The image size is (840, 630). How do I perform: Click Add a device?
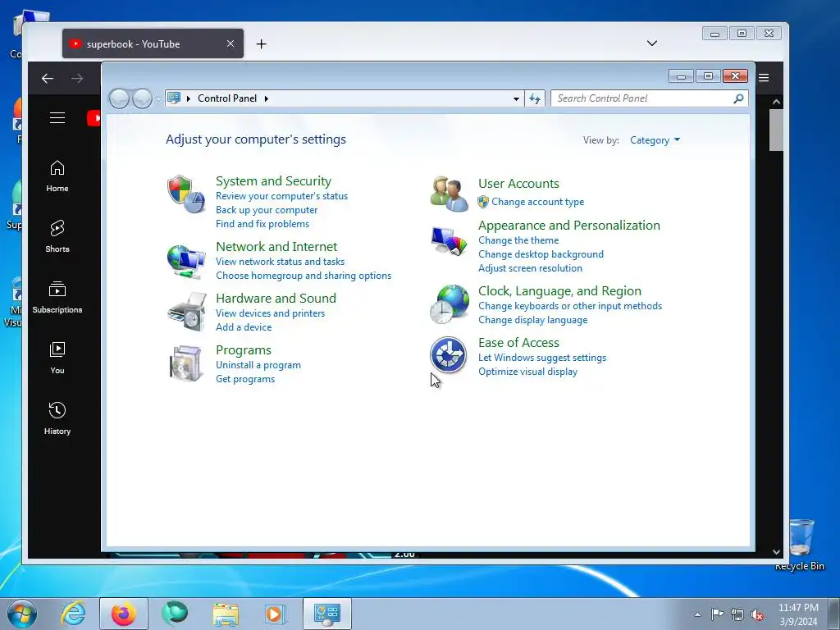tap(244, 327)
